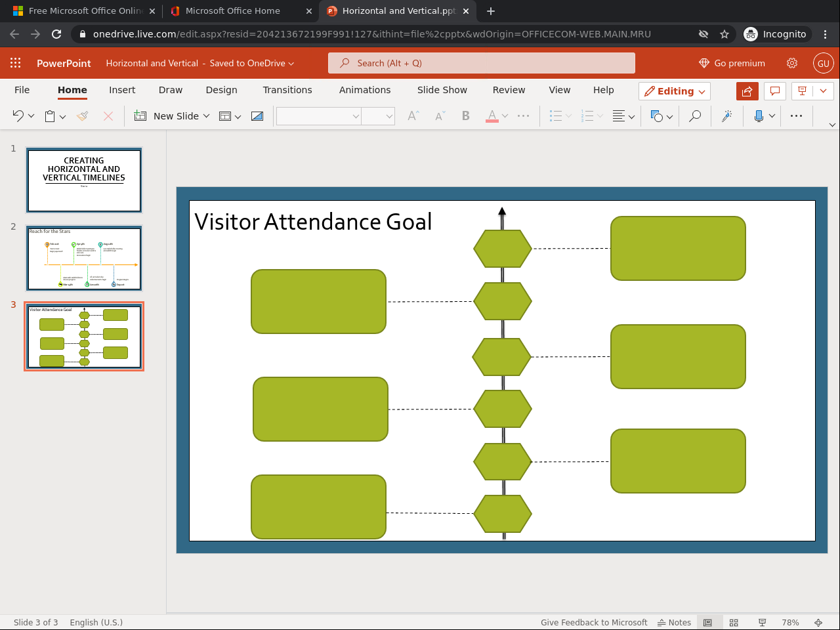Click Give Feedback to Microsoft
Screen dimensions: 840x630
click(594, 622)
